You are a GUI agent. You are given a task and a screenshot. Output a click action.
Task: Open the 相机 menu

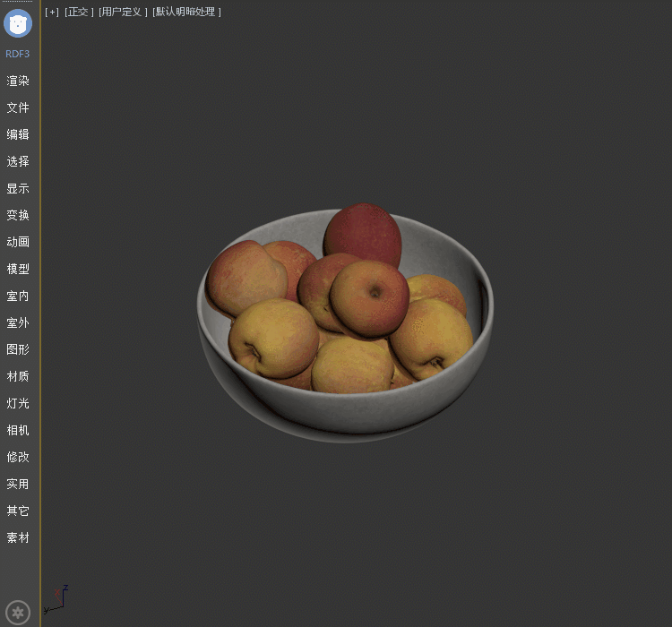coord(18,430)
